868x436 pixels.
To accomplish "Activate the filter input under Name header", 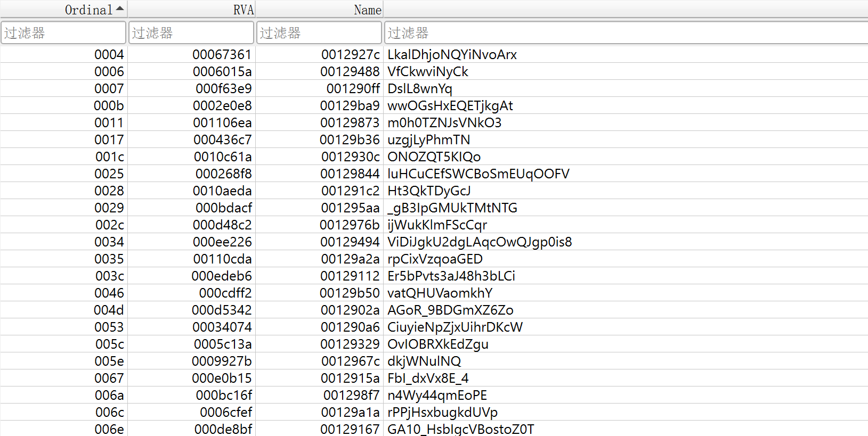I will tap(319, 33).
